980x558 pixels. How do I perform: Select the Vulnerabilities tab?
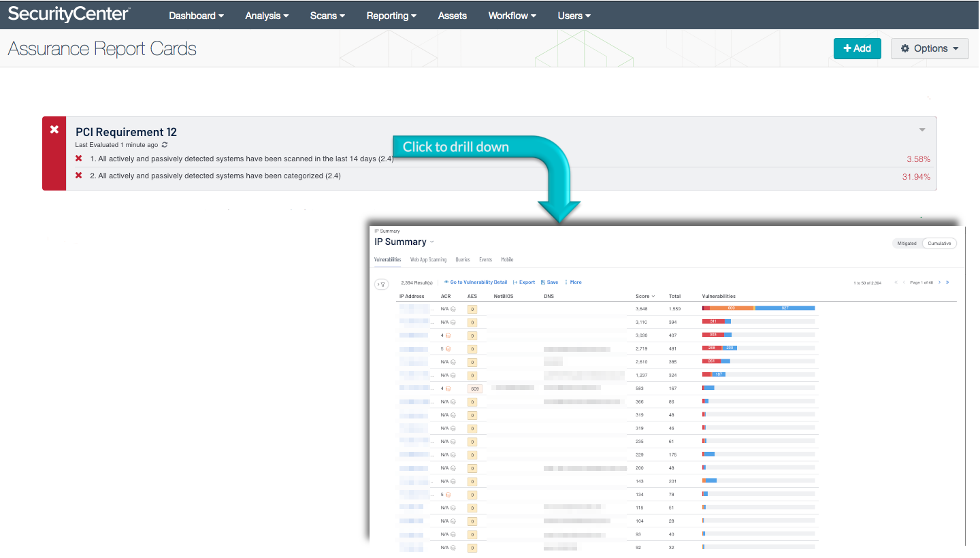click(x=387, y=259)
